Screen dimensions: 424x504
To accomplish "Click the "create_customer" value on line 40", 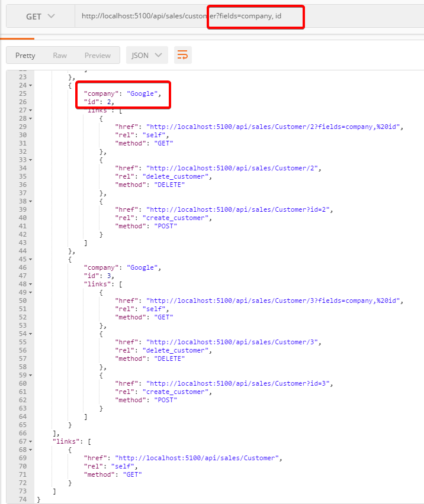I will coord(175,218).
